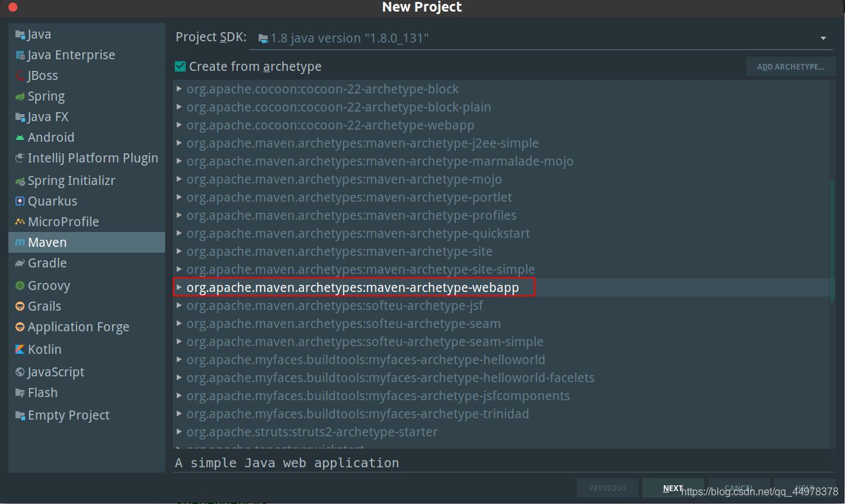Select the Groovy G icon
Image resolution: width=845 pixels, height=504 pixels.
click(20, 286)
